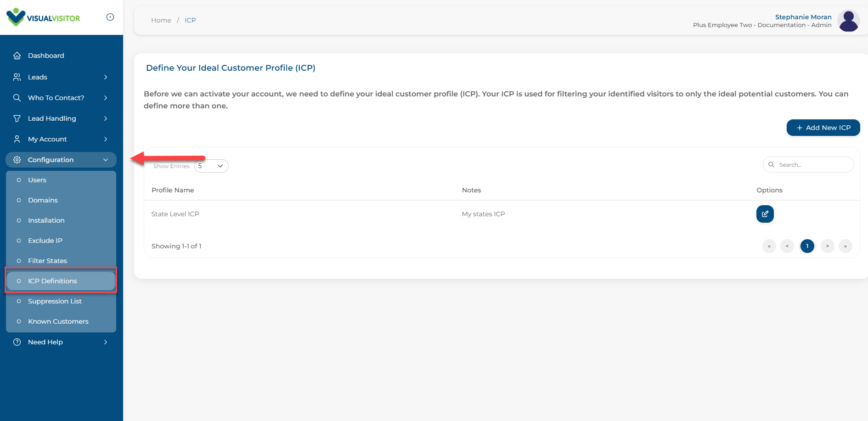Viewport: 868px width, 421px height.
Task: Click the Leads people icon
Action: click(x=17, y=77)
